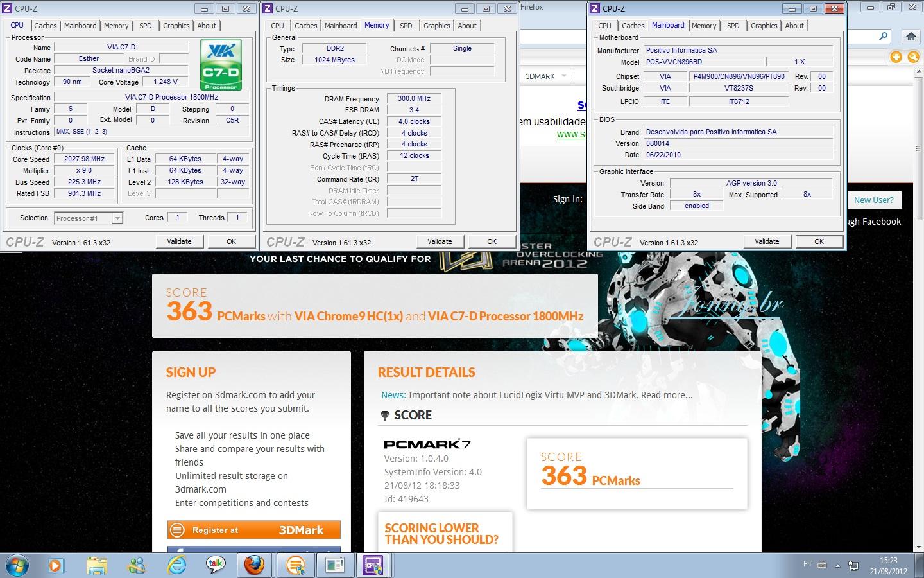Expand the 3DMARK dropdown menu in browser
Viewport: 924px width, 578px height.
point(564,76)
